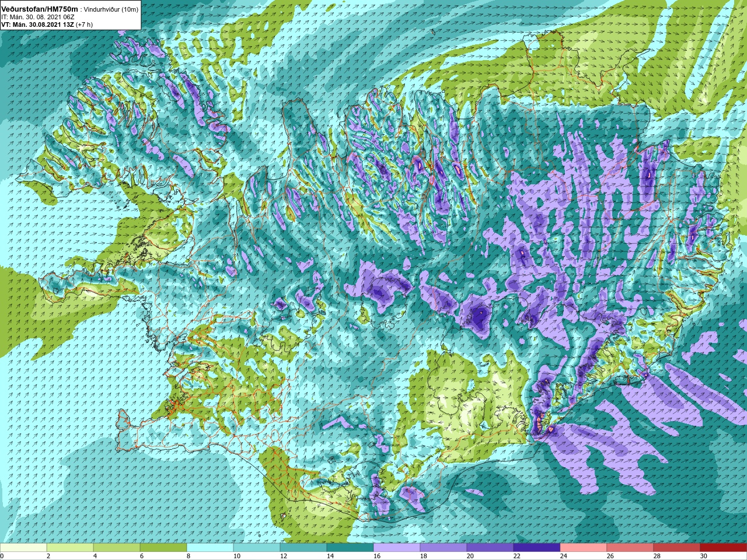Click the legend swatch for 28–30 m/s

pos(677,548)
